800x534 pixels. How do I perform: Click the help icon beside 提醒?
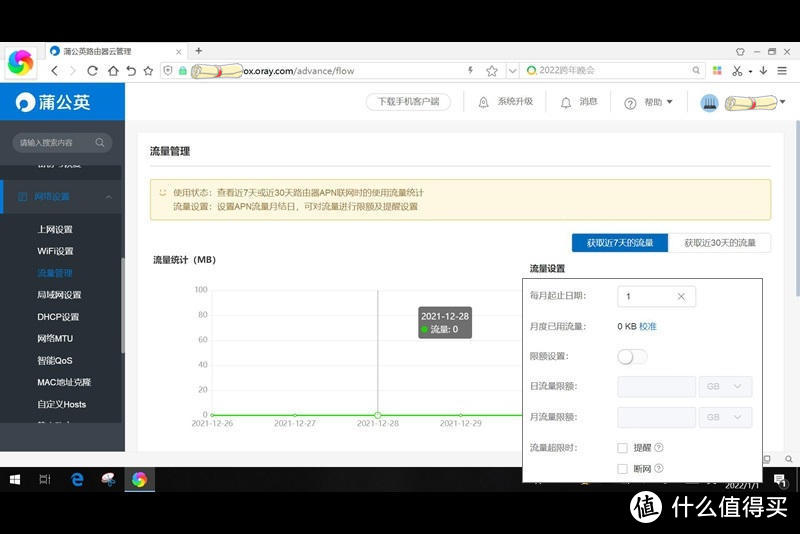point(659,447)
